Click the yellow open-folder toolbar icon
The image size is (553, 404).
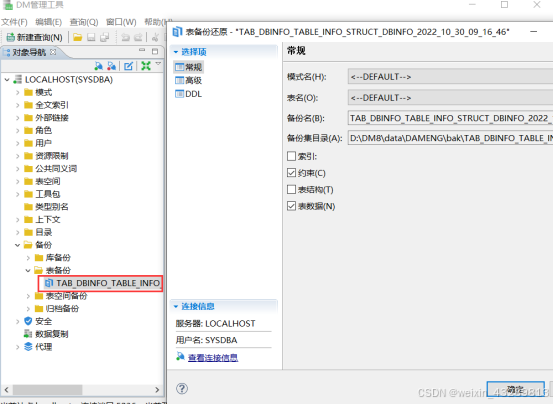pos(78,37)
